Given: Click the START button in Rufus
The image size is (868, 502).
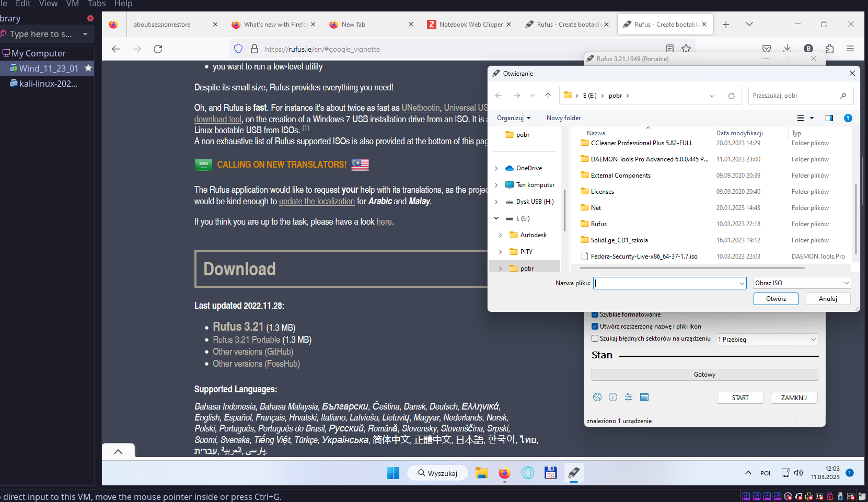Looking at the screenshot, I should pyautogui.click(x=740, y=398).
